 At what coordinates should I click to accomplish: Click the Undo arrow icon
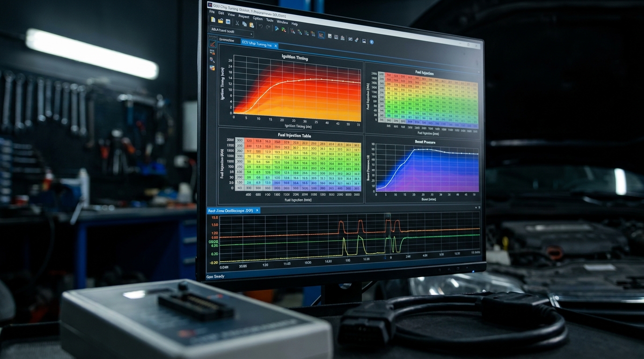(x=261, y=26)
